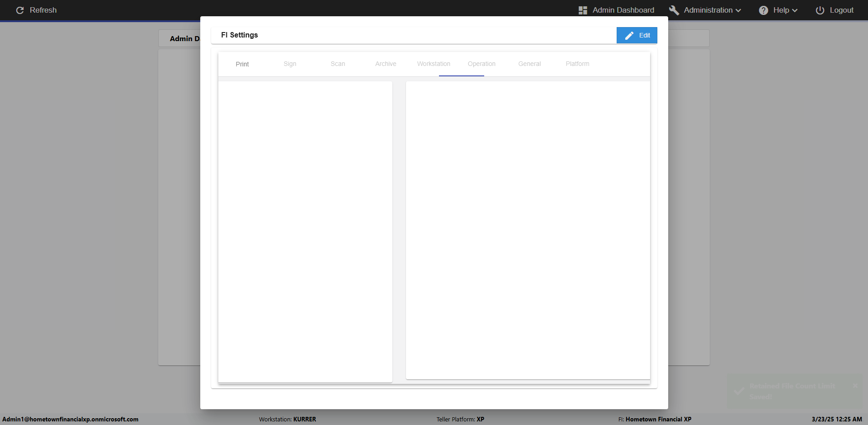Viewport: 868px width, 425px height.
Task: Click the FI Settings title text
Action: (240, 35)
